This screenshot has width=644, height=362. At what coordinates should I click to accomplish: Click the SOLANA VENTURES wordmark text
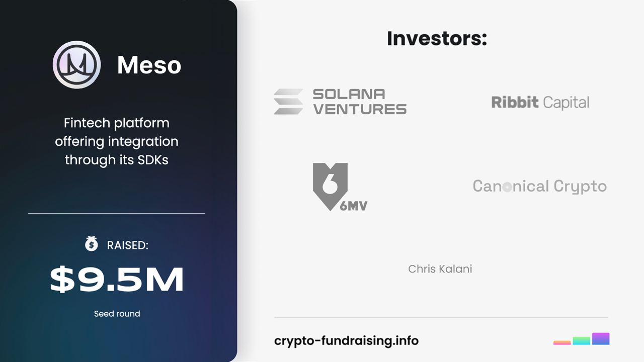pyautogui.click(x=359, y=102)
